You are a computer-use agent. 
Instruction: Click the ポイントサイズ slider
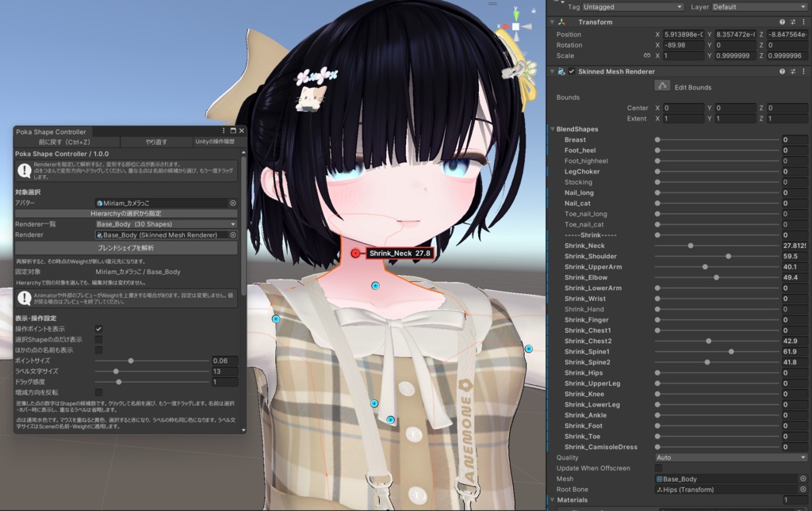tap(152, 361)
